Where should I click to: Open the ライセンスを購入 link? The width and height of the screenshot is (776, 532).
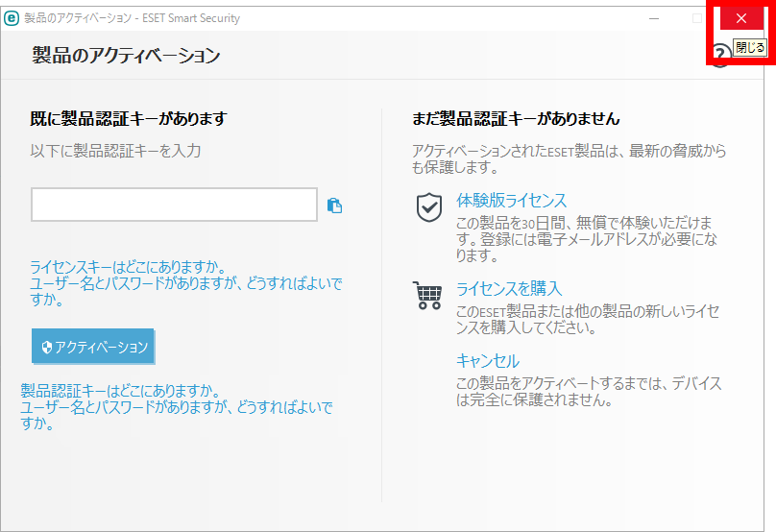click(509, 288)
